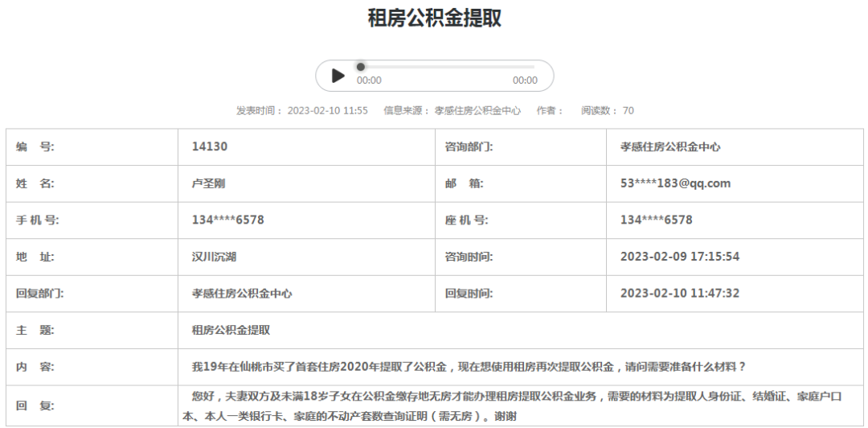Select the reference number 14130
868x428 pixels.
coord(210,146)
